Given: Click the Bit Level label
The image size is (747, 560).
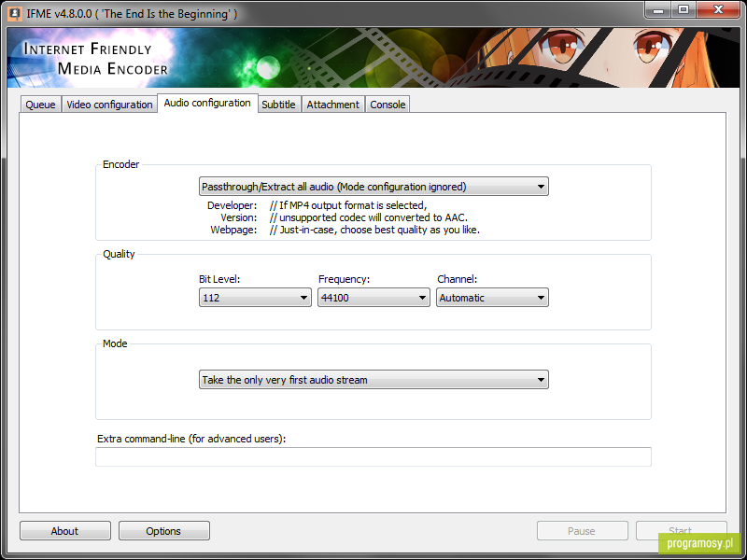Looking at the screenshot, I should point(219,279).
